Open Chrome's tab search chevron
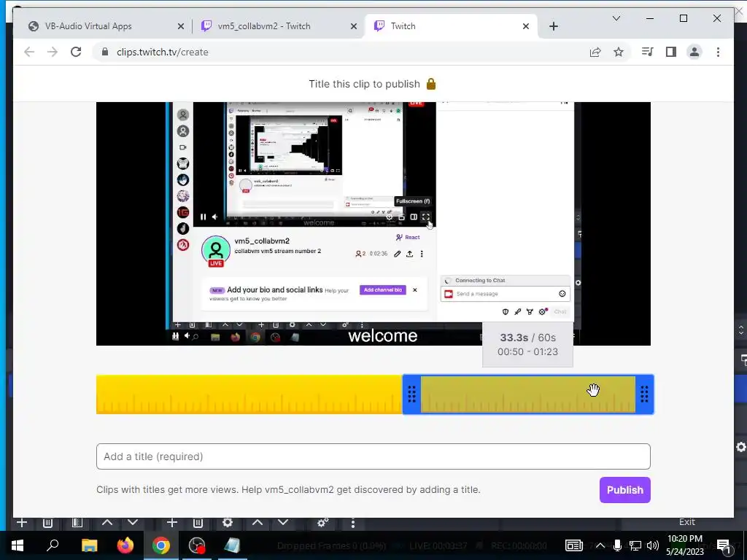747x560 pixels. 616,18
